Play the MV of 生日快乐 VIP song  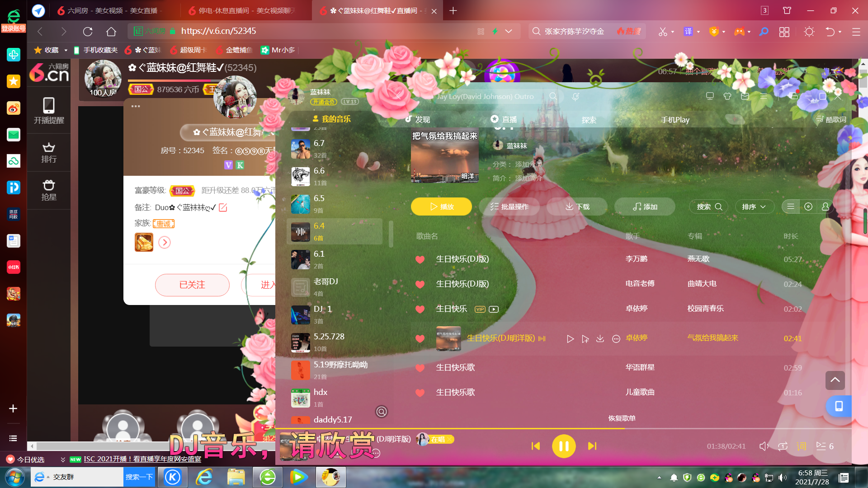(494, 309)
